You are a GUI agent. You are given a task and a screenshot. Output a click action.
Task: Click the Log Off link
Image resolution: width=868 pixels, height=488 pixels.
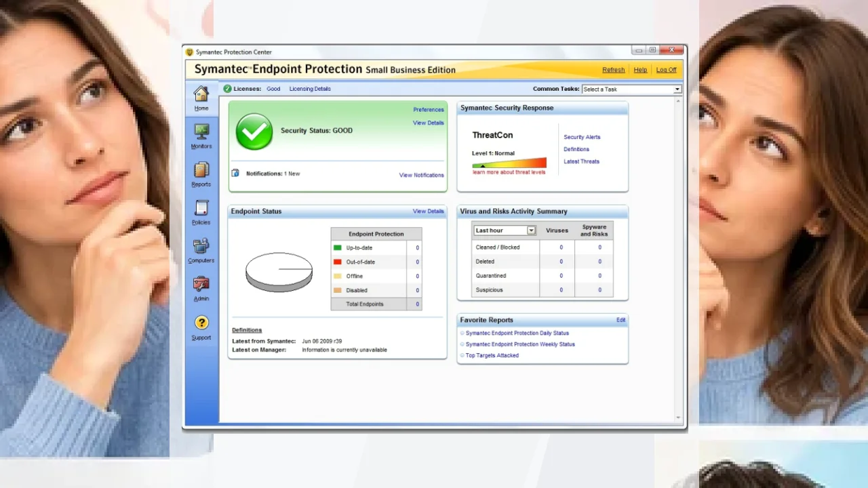pyautogui.click(x=667, y=70)
